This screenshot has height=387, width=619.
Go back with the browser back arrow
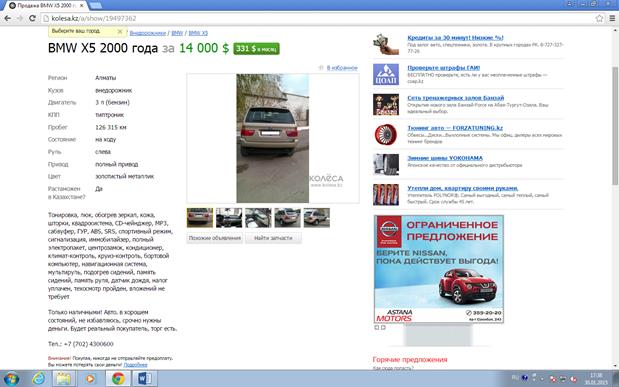coord(8,18)
